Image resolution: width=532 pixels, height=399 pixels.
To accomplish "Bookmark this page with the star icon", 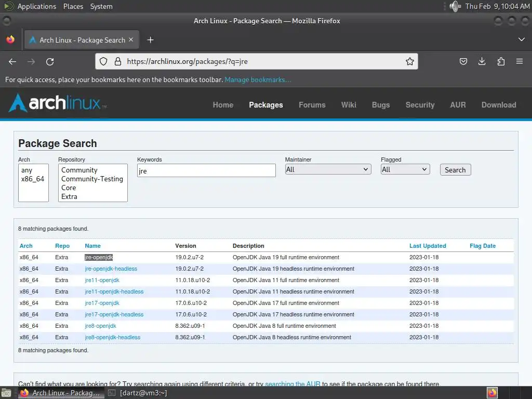I will 410,61.
